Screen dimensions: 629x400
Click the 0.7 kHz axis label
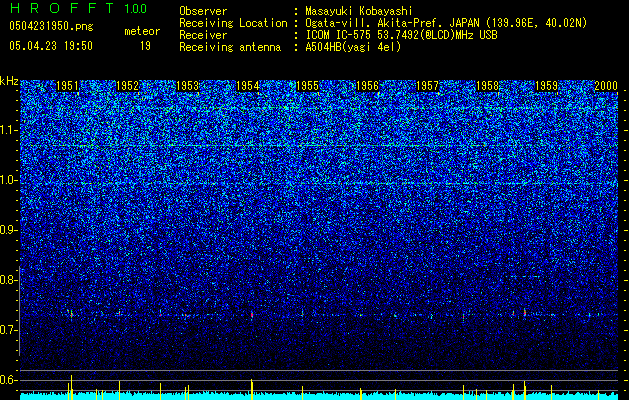point(7,330)
